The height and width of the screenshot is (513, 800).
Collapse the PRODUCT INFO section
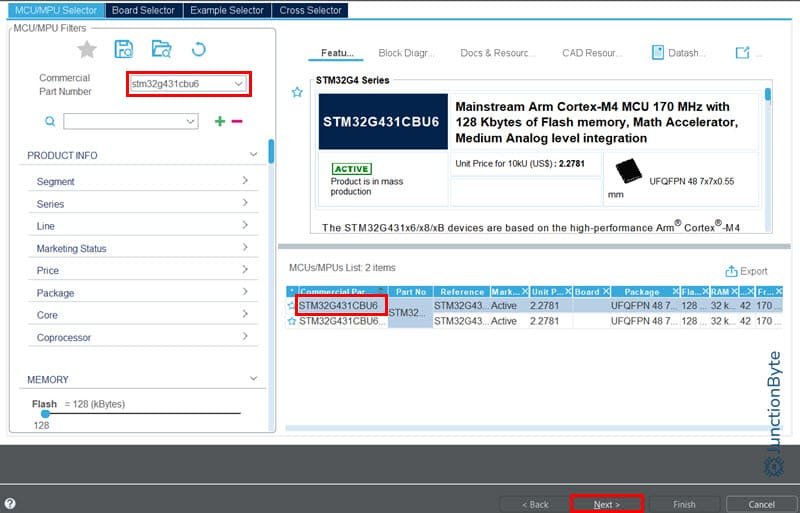[253, 154]
